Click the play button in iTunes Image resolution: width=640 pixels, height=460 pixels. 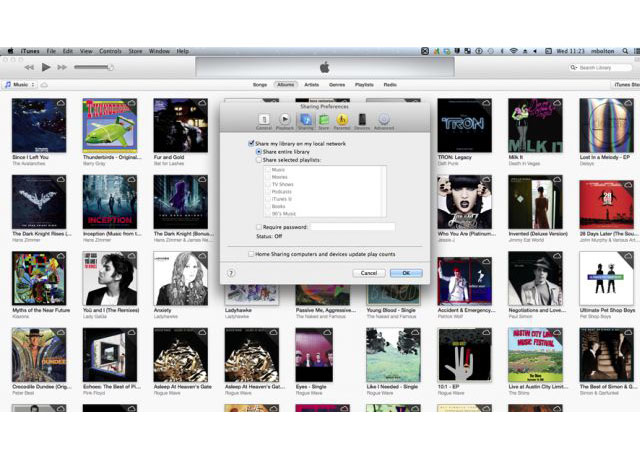46,67
